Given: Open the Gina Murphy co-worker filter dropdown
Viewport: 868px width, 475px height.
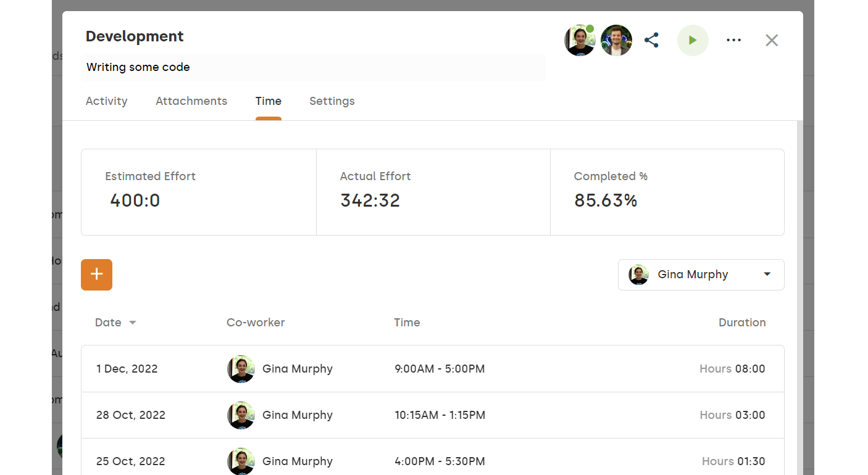Looking at the screenshot, I should pos(701,275).
